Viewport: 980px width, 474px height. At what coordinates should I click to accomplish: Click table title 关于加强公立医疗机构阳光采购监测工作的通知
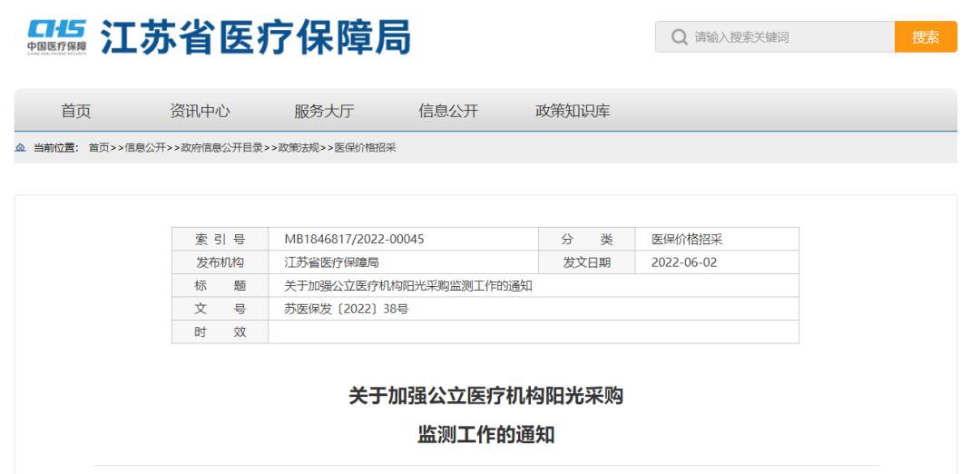click(x=408, y=286)
